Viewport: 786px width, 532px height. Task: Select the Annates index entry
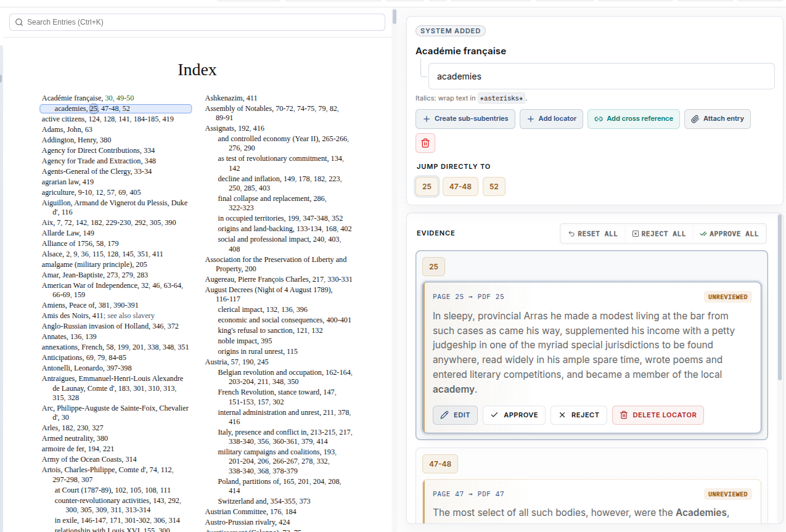pyautogui.click(x=69, y=337)
